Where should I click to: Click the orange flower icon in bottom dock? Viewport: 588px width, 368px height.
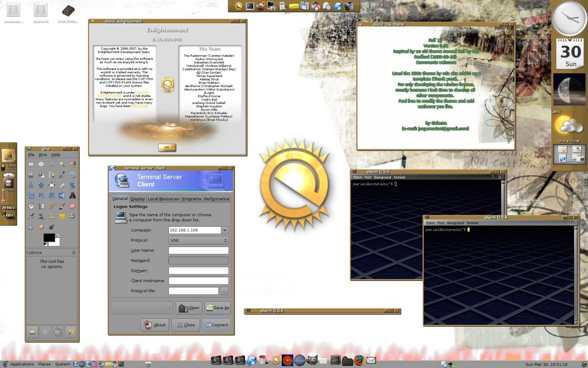[288, 360]
